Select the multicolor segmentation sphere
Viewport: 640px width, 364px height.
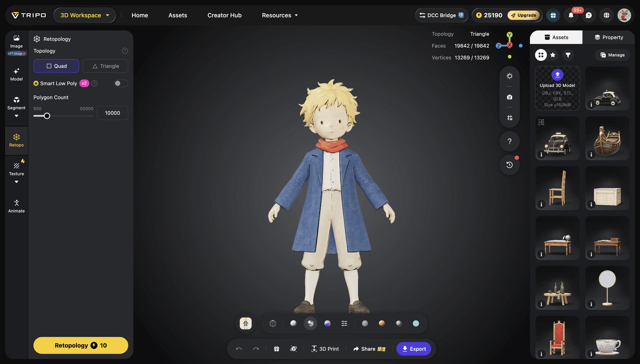(327, 323)
